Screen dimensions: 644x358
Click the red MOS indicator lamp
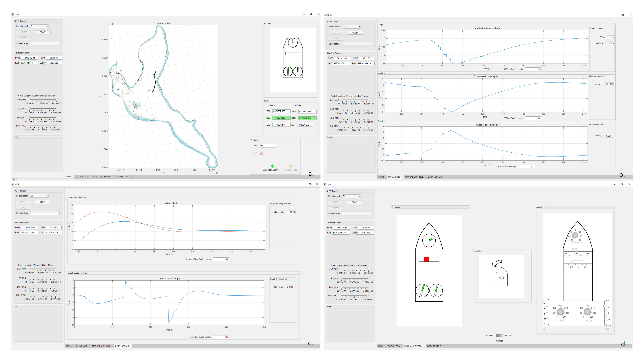261,153
